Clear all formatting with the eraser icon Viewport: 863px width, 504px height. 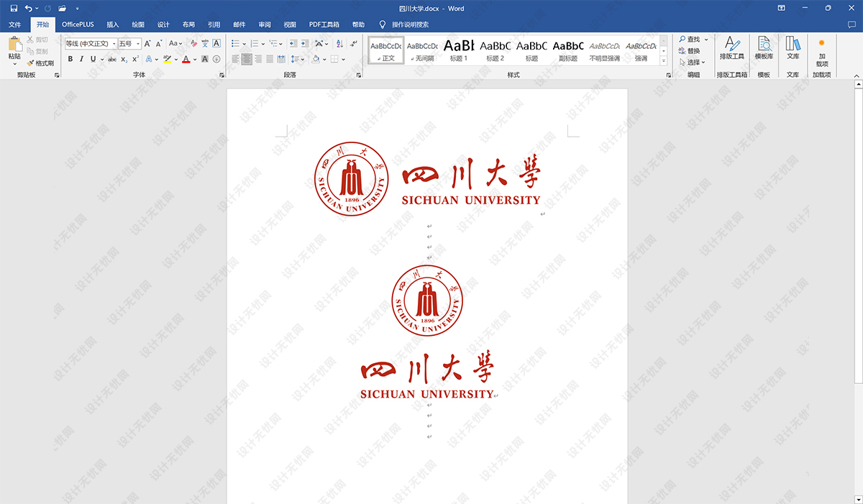(x=193, y=44)
